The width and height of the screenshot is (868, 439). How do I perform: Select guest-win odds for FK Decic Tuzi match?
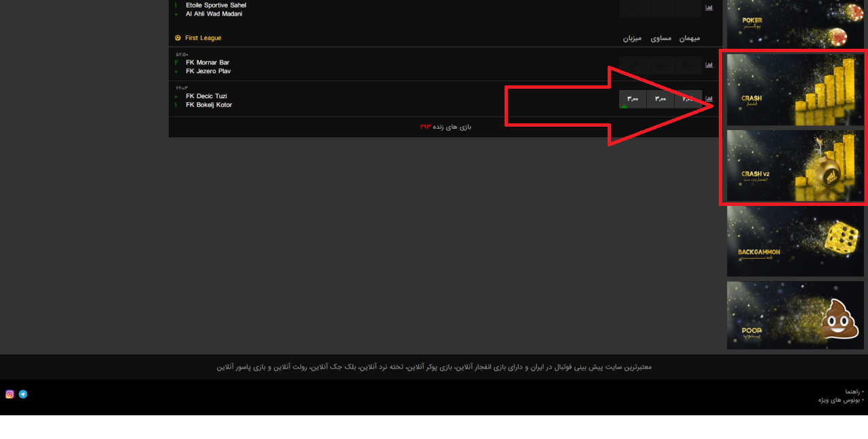coord(688,100)
